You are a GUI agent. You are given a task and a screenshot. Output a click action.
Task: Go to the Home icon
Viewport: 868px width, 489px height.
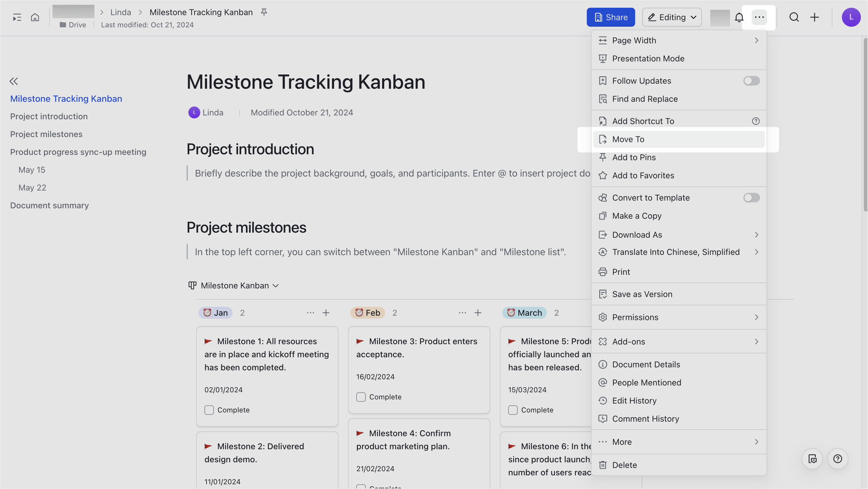coord(35,17)
